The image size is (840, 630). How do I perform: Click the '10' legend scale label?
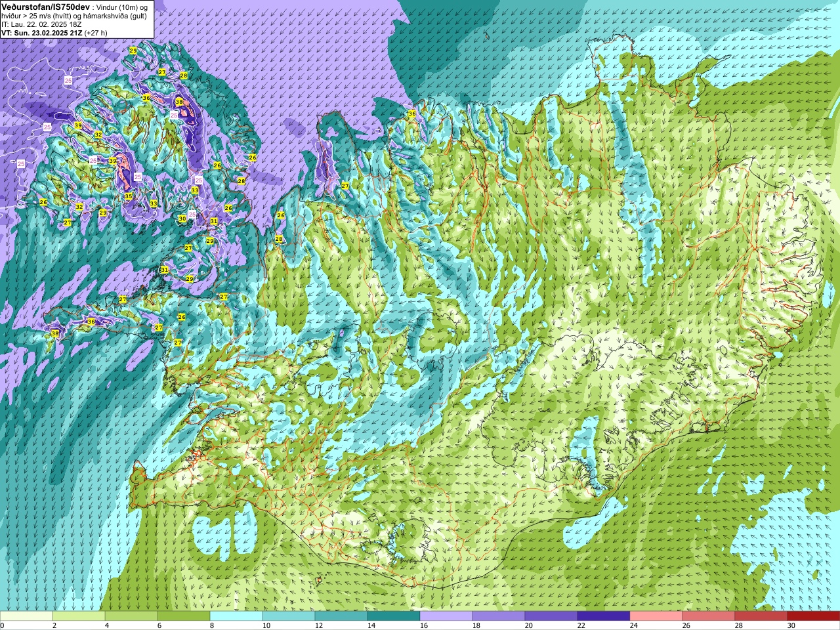point(266,625)
